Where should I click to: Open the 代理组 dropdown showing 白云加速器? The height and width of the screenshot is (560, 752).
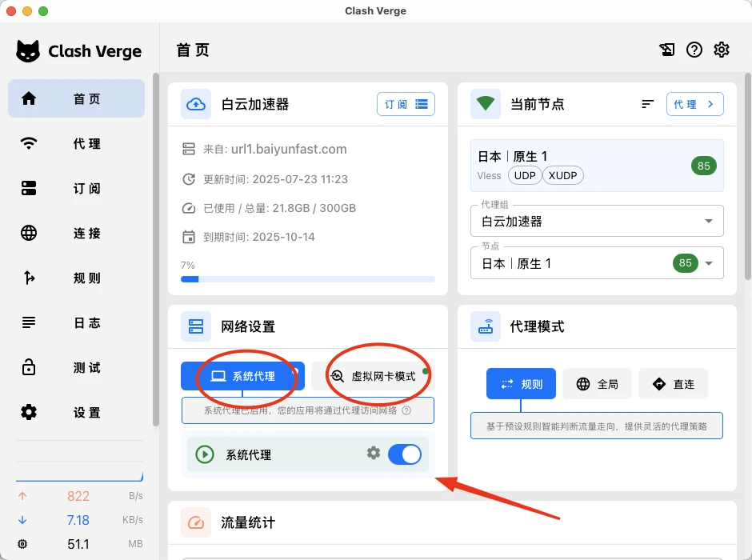click(x=596, y=221)
